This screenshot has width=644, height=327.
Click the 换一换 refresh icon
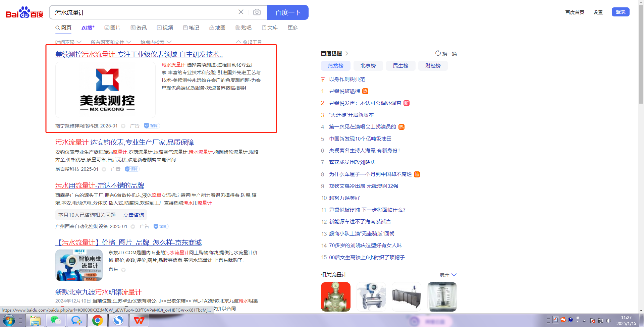[x=438, y=53]
